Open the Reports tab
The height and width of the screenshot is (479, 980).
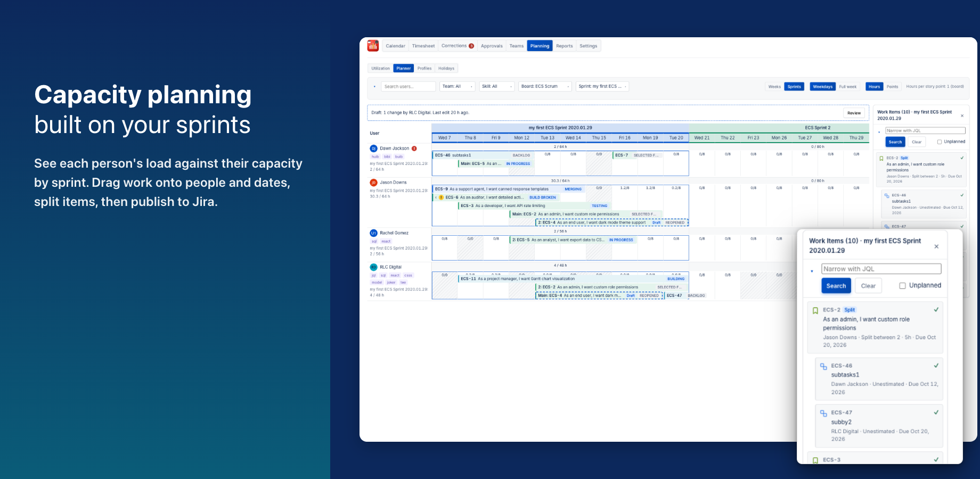coord(565,46)
